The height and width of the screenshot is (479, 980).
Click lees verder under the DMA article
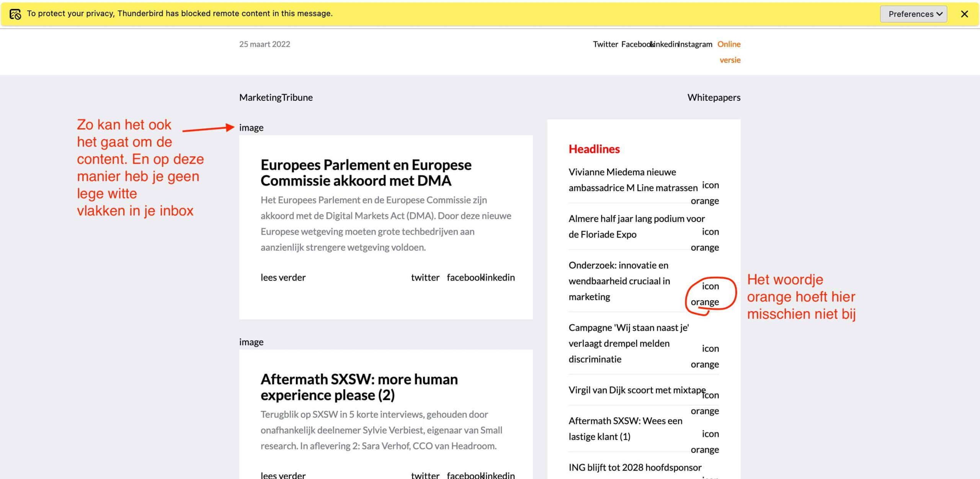click(x=283, y=277)
